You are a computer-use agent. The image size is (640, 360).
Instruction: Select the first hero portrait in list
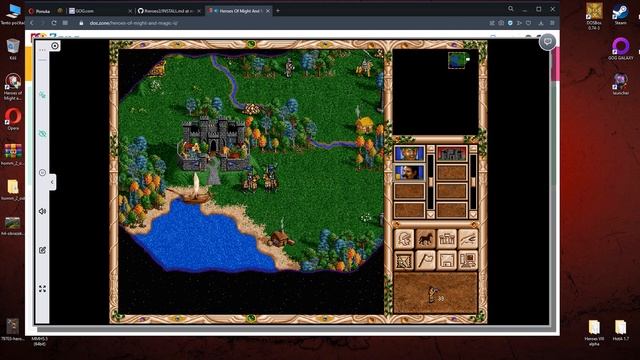point(409,153)
